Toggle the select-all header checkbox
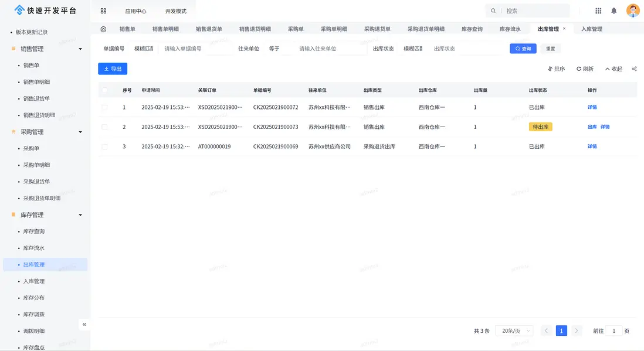 pyautogui.click(x=104, y=90)
